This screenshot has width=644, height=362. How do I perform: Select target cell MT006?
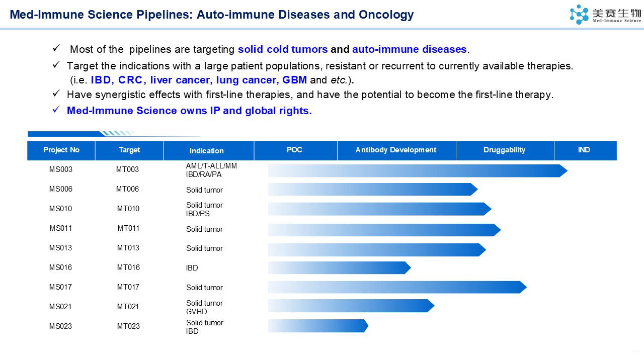pos(128,189)
